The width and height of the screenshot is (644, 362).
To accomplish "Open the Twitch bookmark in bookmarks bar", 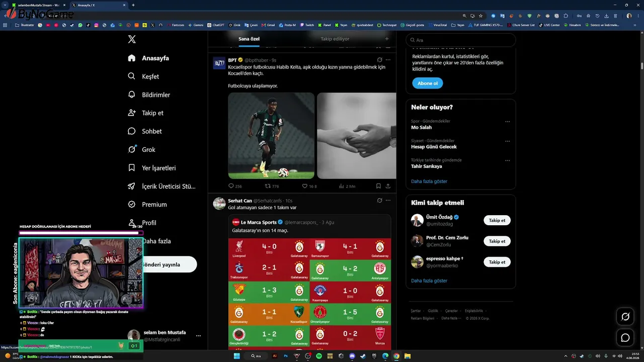I will point(307,25).
